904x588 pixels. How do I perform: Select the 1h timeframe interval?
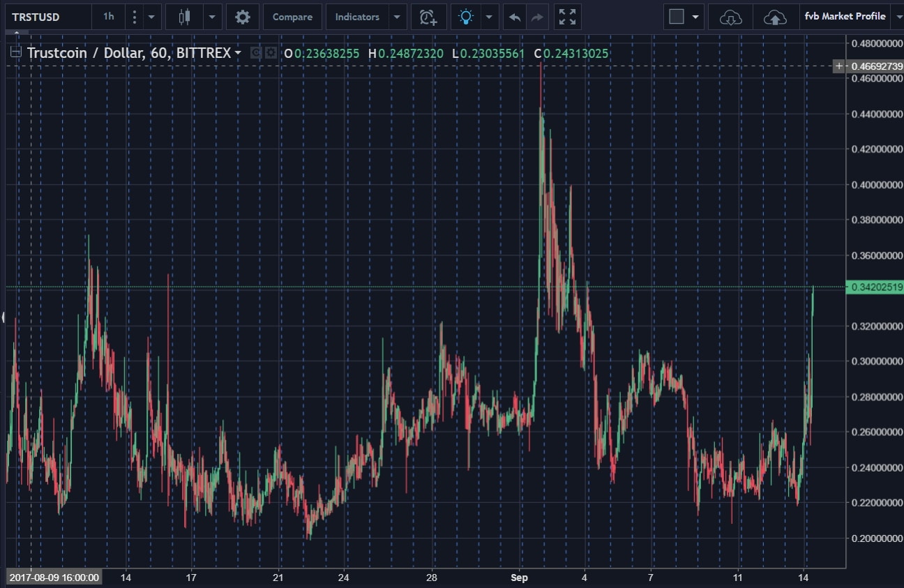tap(108, 17)
